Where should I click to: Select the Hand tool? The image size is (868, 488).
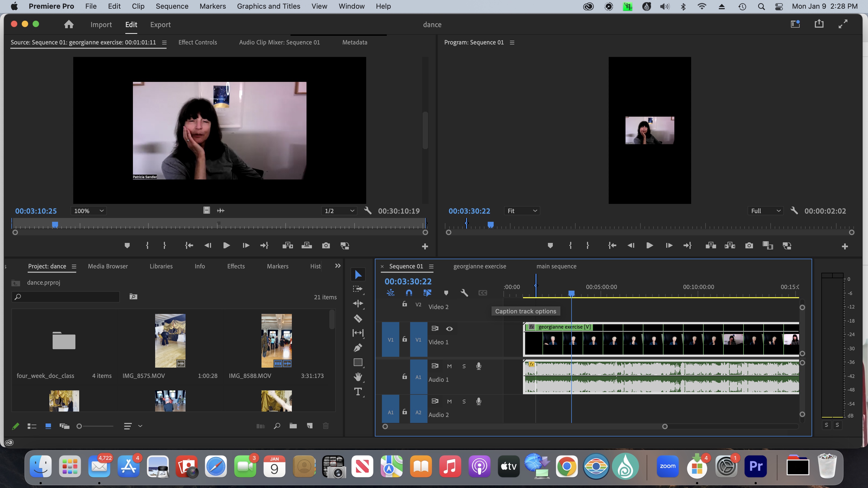358,377
